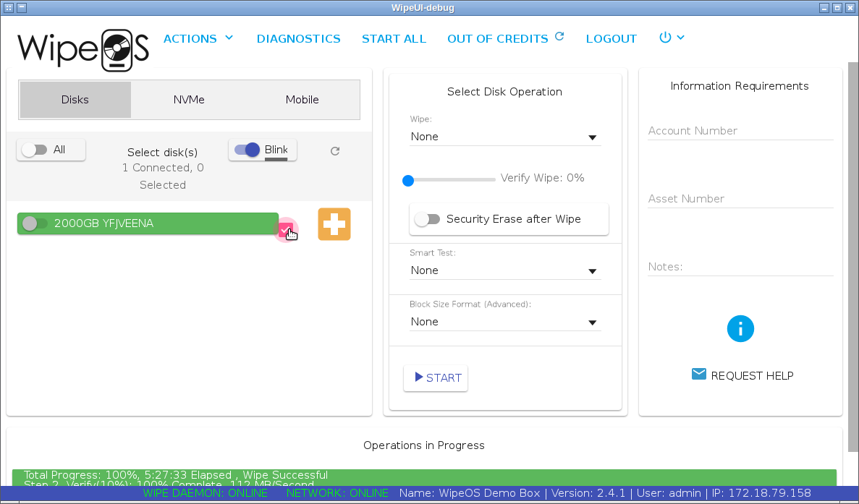Open the window menu icon in title bar
859x504 pixels.
tap(8, 8)
